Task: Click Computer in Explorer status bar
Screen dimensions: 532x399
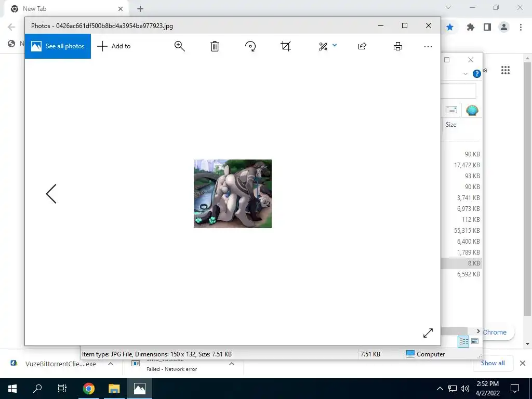Action: coord(425,354)
